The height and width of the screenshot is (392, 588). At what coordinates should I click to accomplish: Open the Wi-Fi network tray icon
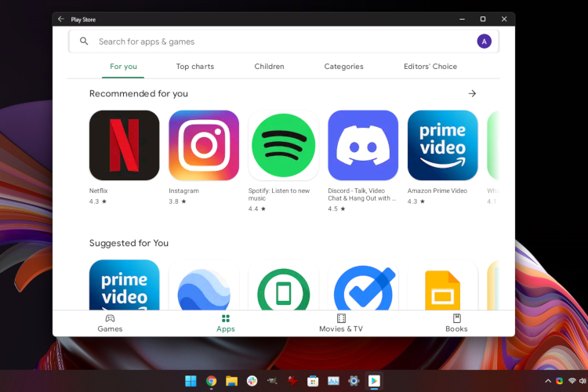click(x=572, y=381)
